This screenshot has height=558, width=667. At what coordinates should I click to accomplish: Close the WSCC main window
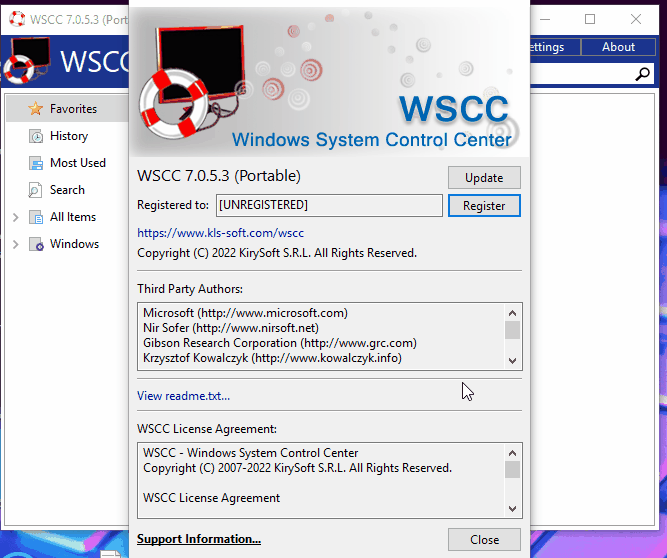[636, 19]
